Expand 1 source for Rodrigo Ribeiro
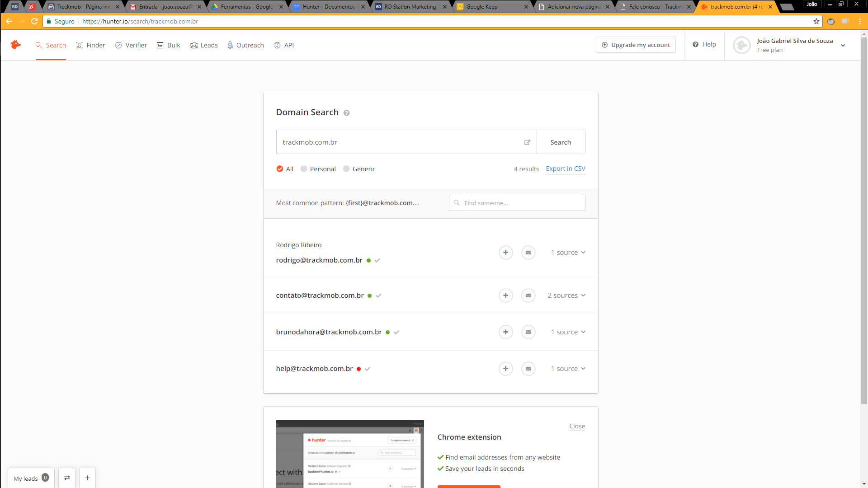The height and width of the screenshot is (488, 868). tap(568, 253)
